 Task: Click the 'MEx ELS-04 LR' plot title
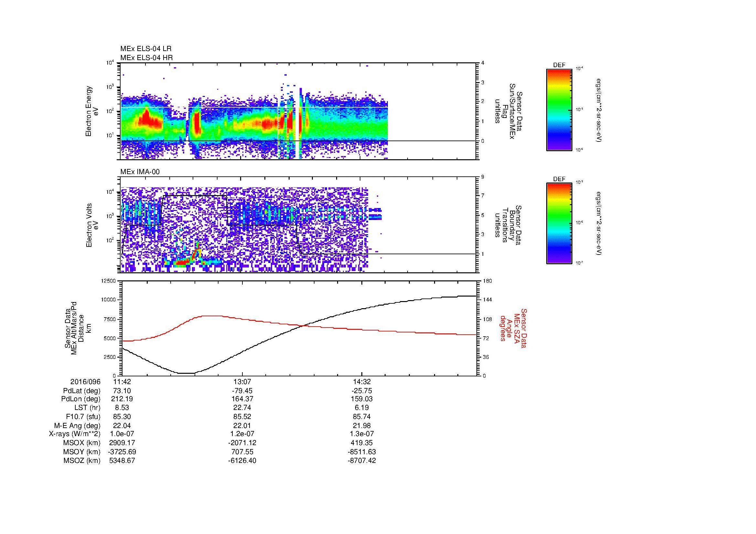(146, 49)
